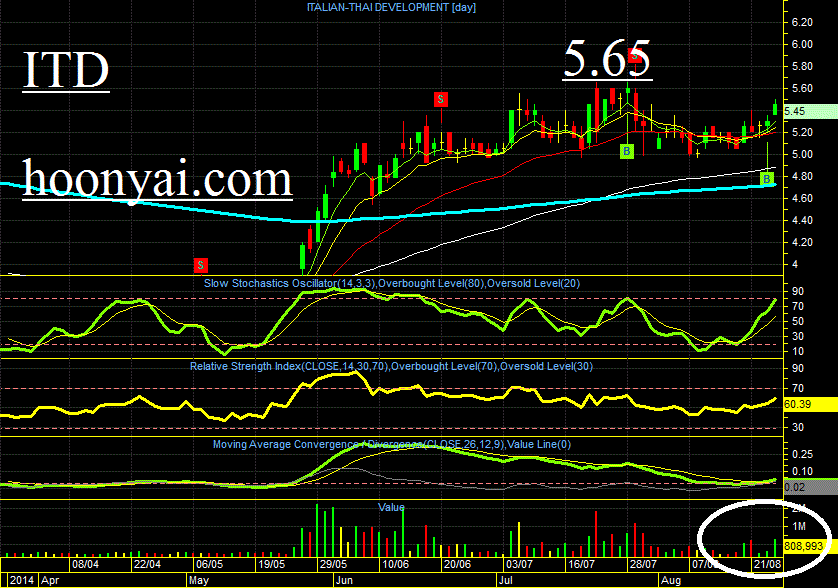Click the 03/07 date label
Screen dimensions: 838x588
pyautogui.click(x=519, y=564)
